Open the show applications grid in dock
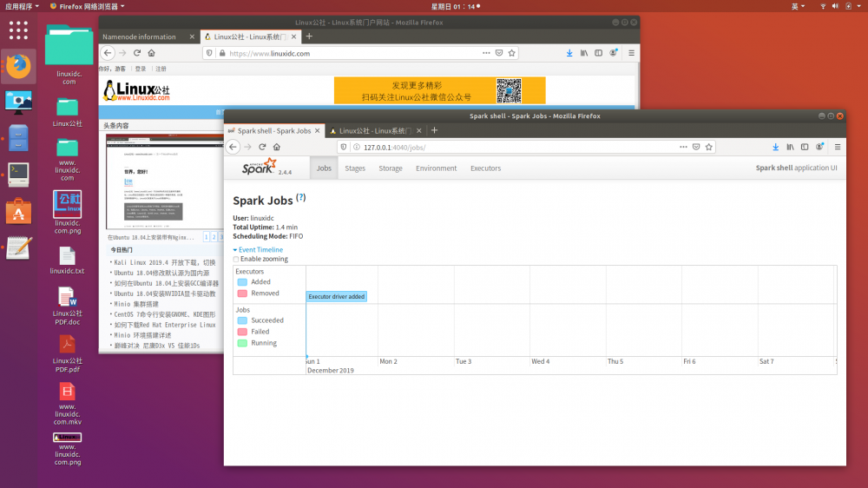The width and height of the screenshot is (868, 488). click(18, 30)
